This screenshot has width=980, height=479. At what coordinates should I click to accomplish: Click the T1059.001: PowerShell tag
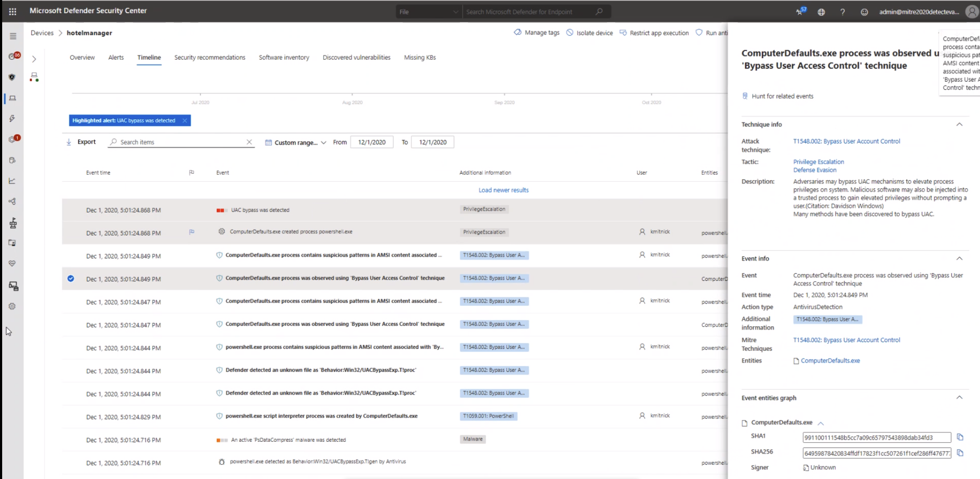488,416
